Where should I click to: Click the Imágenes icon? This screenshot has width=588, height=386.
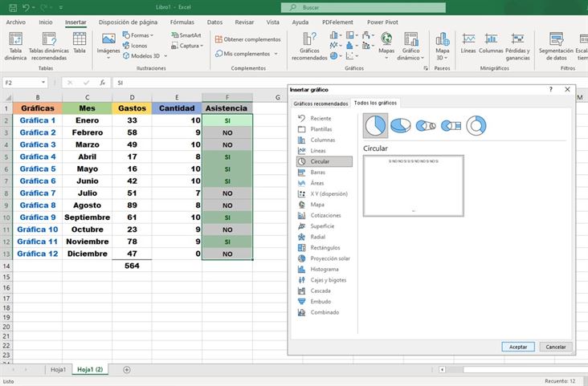[108, 39]
